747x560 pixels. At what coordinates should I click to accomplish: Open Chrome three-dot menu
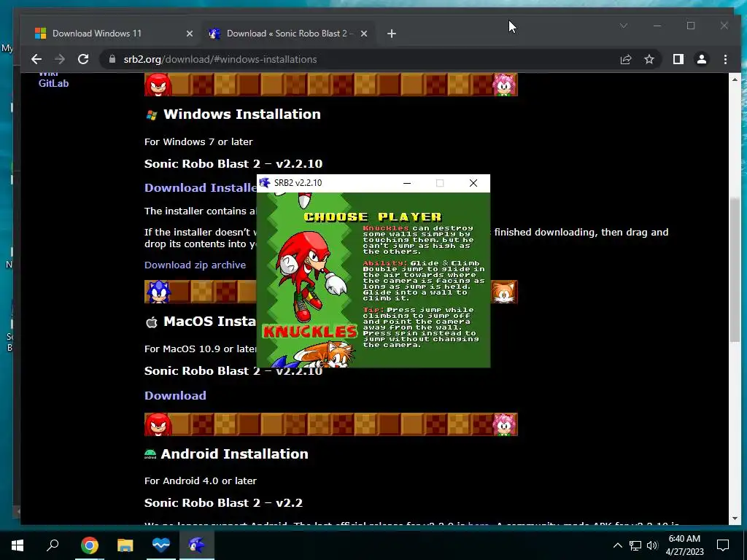725,60
